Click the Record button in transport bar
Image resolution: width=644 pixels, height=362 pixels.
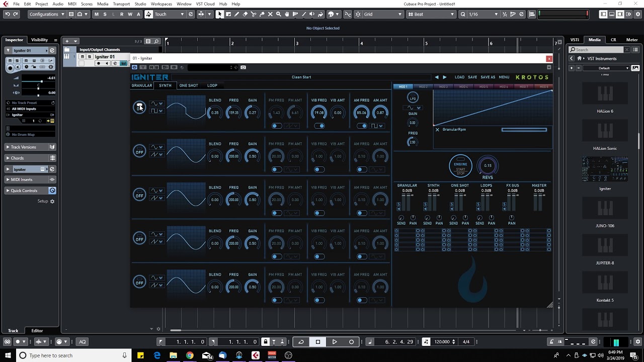pos(351,342)
